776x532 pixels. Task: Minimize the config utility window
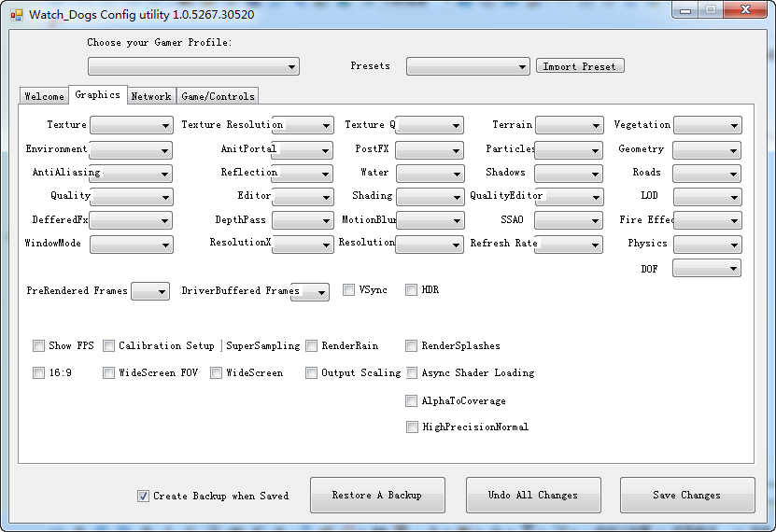click(x=684, y=10)
